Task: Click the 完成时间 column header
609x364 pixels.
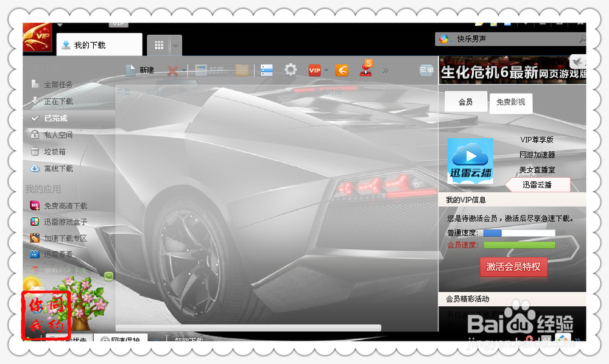Action: (x=328, y=91)
